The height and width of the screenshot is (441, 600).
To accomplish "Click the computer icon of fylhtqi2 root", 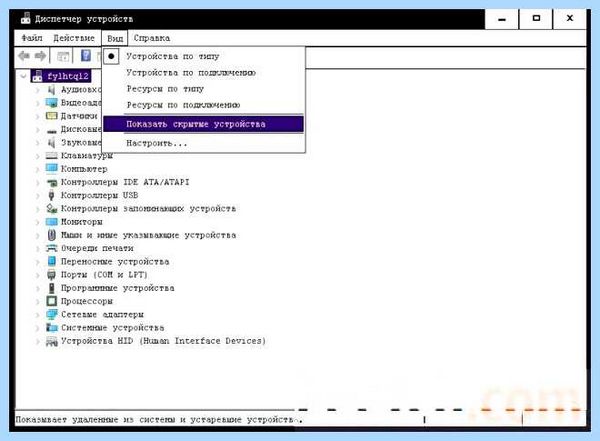I will 38,76.
